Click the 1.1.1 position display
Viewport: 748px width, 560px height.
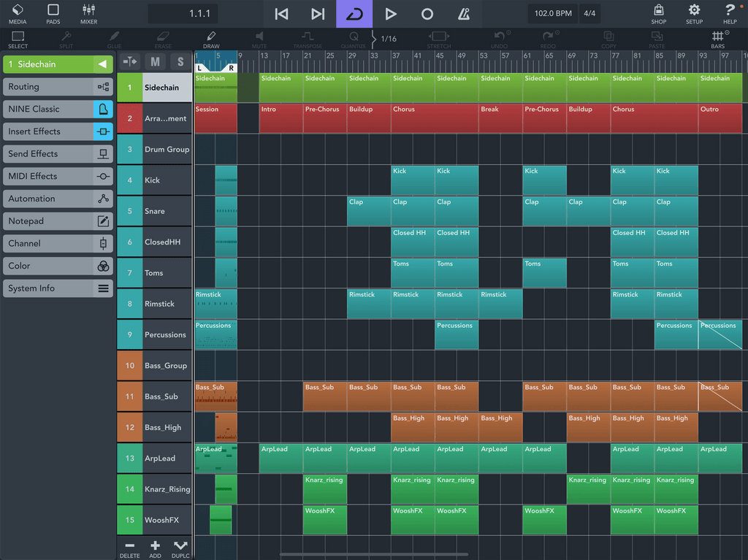click(183, 13)
